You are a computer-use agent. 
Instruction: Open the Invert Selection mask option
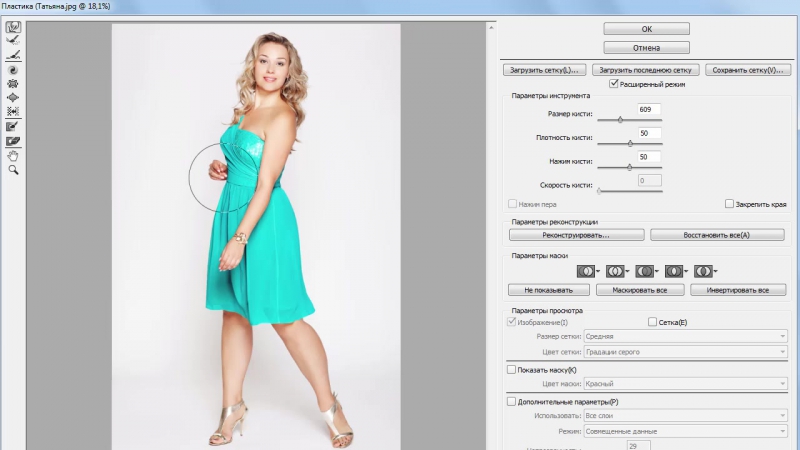706,271
